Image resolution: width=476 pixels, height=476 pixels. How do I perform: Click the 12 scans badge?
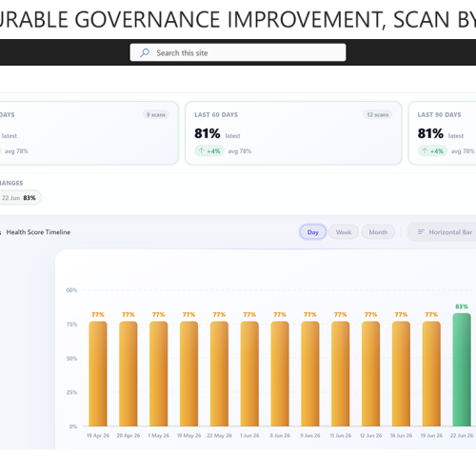378,115
